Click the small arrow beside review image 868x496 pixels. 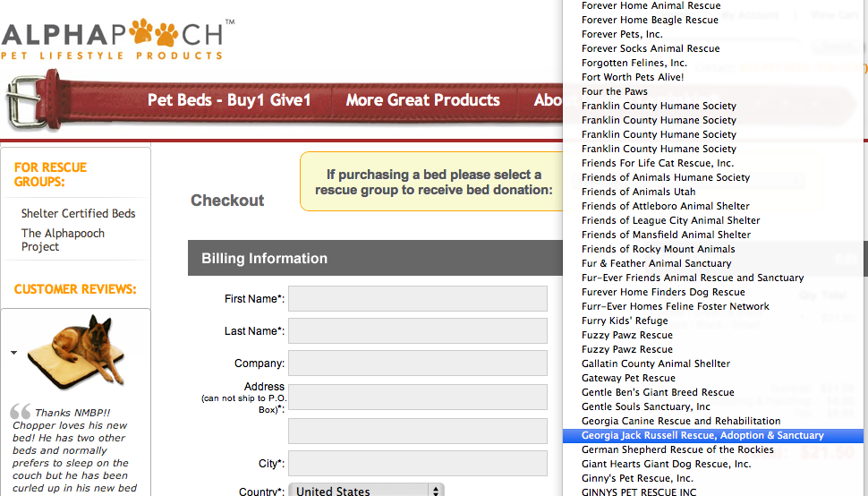coord(13,353)
